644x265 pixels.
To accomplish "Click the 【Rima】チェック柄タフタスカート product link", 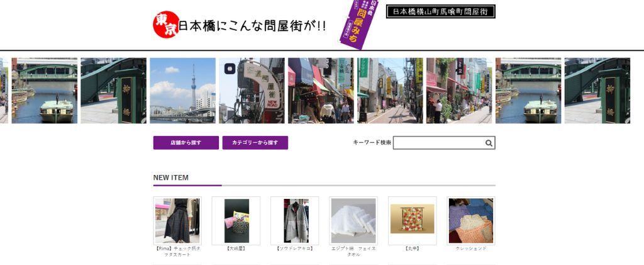I will click(177, 251).
